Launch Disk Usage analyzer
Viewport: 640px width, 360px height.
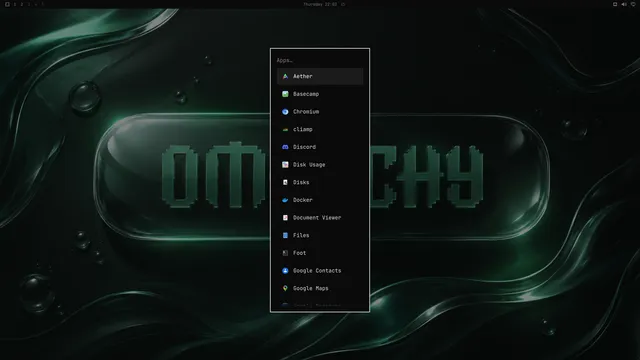coord(320,164)
